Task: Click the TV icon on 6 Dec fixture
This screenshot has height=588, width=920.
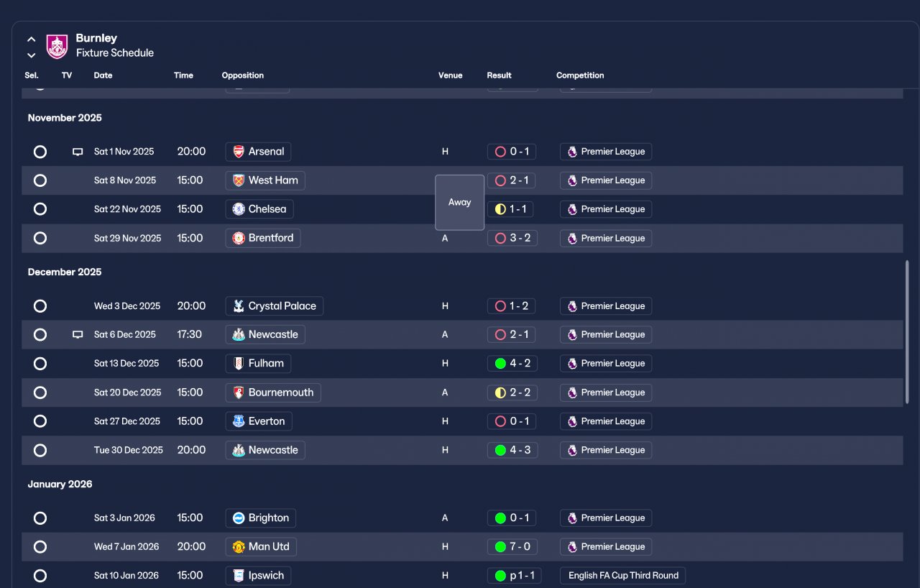Action: pos(78,335)
